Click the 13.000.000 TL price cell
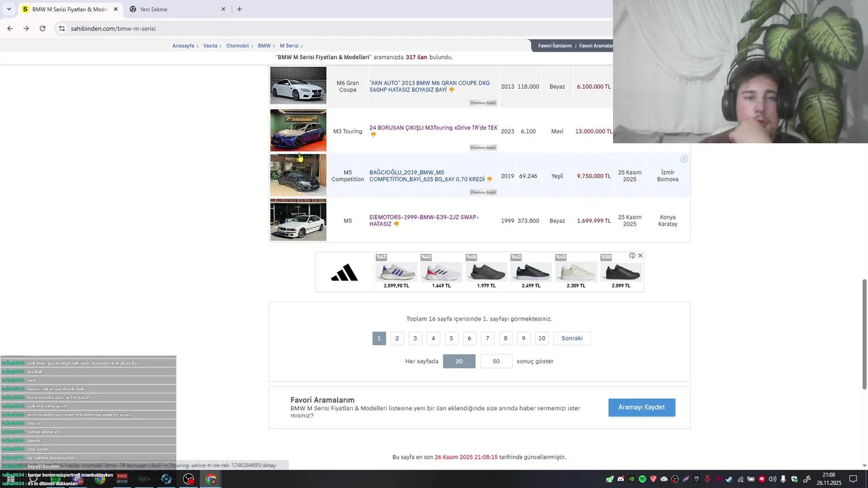Screen dimensions: 868x488 pyautogui.click(x=593, y=131)
